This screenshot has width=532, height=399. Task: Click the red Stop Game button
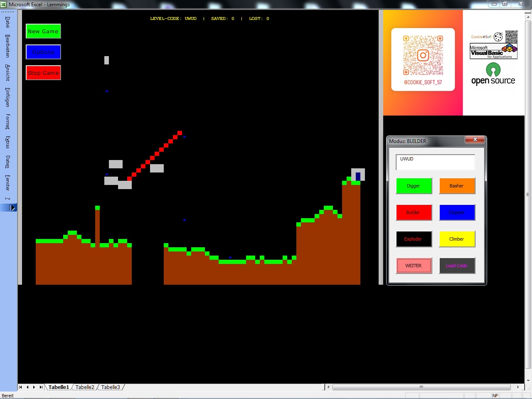[x=43, y=73]
